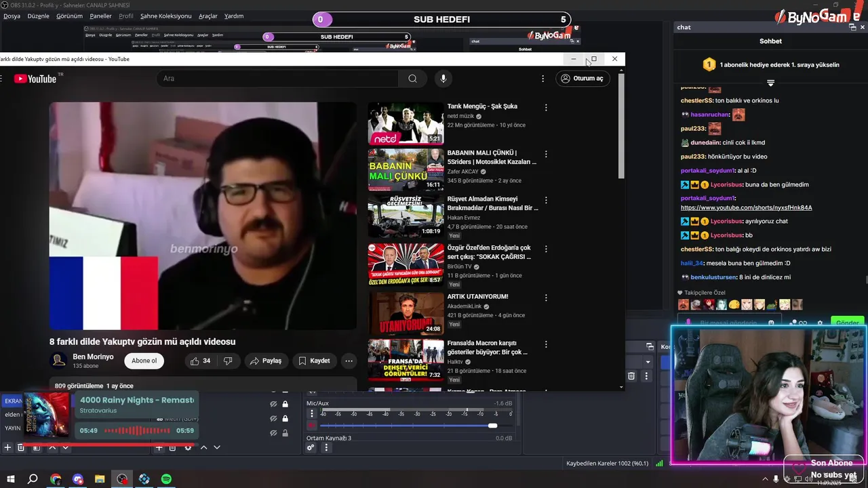Click the Kaydet save button
This screenshot has width=868, height=488.
(x=314, y=361)
